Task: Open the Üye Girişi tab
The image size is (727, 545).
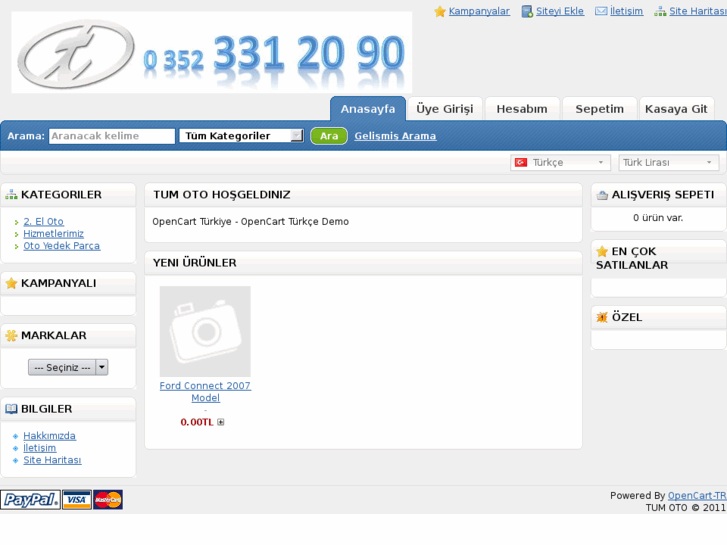Action: click(445, 109)
